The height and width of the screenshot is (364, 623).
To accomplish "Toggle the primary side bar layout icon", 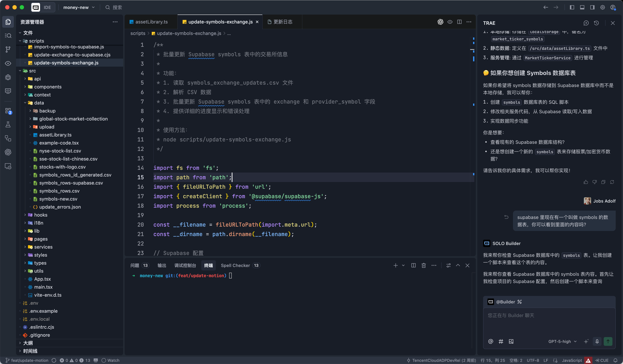I will coord(572,7).
